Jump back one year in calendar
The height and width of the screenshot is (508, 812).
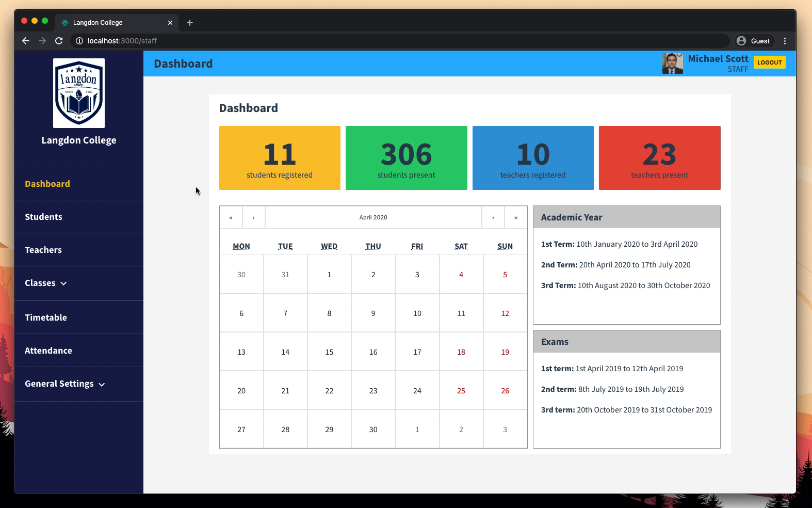(x=231, y=217)
